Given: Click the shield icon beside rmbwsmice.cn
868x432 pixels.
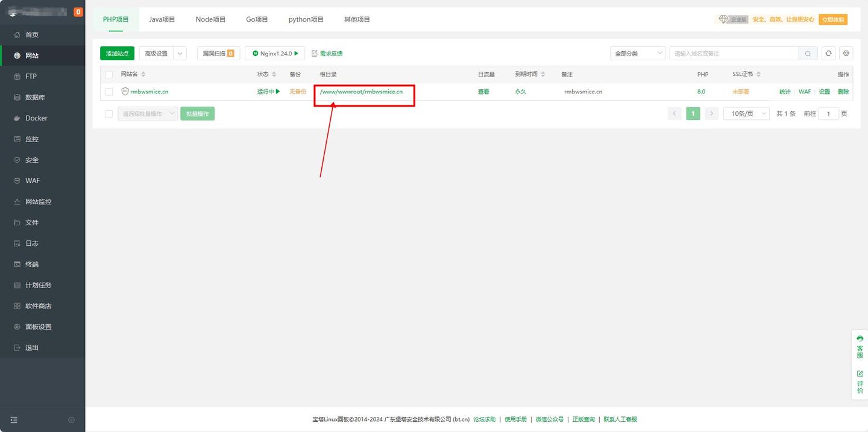Looking at the screenshot, I should (125, 92).
